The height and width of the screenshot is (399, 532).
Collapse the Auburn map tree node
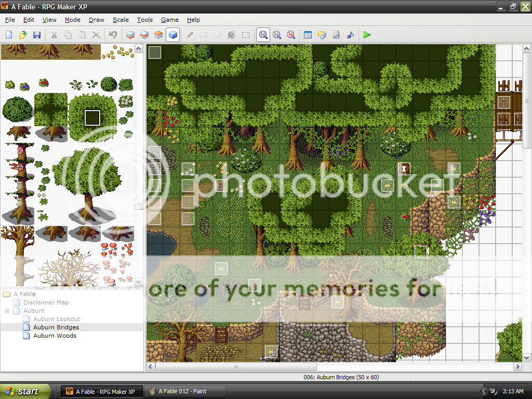coord(7,311)
